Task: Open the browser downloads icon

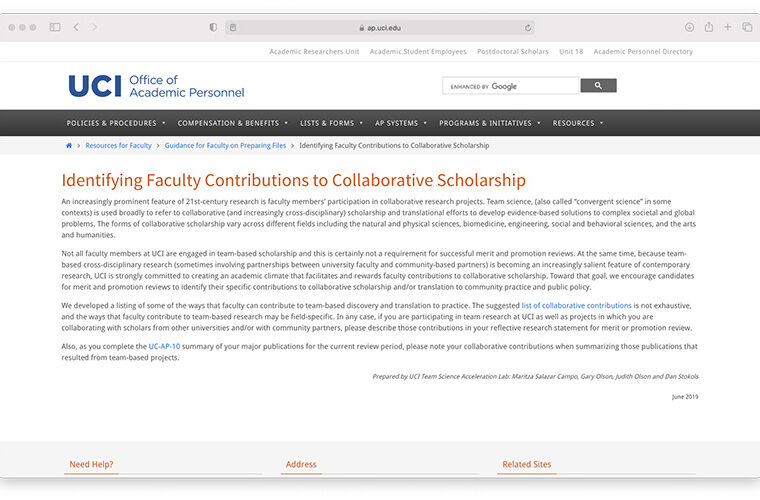Action: [x=689, y=27]
